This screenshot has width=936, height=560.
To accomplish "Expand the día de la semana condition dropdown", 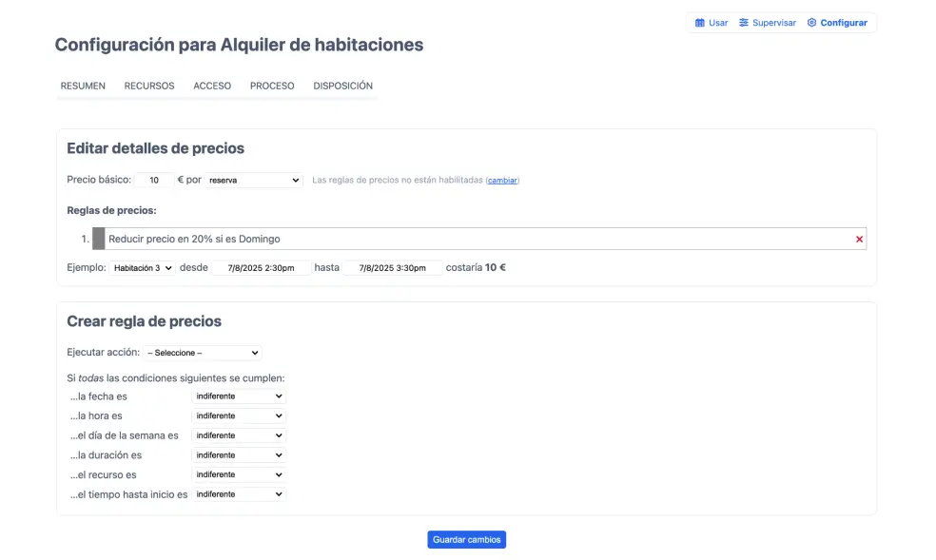I will click(x=239, y=435).
